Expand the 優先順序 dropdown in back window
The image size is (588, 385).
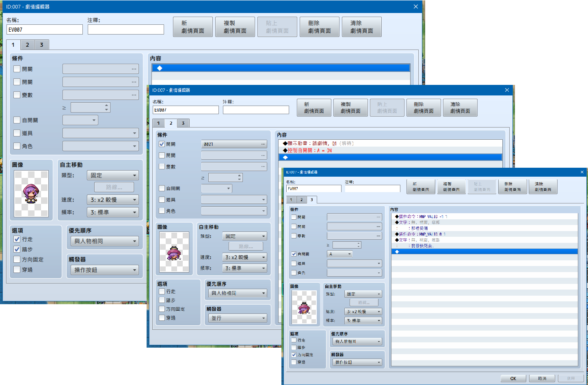tap(105, 241)
